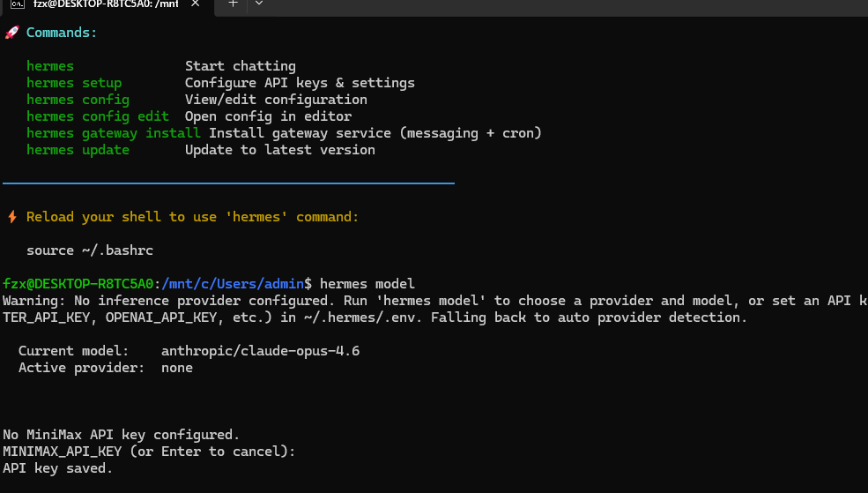Select the fzx@DESKTOP-R8TC5A0: /mnt tab
This screenshot has height=493, width=868.
(x=107, y=4)
